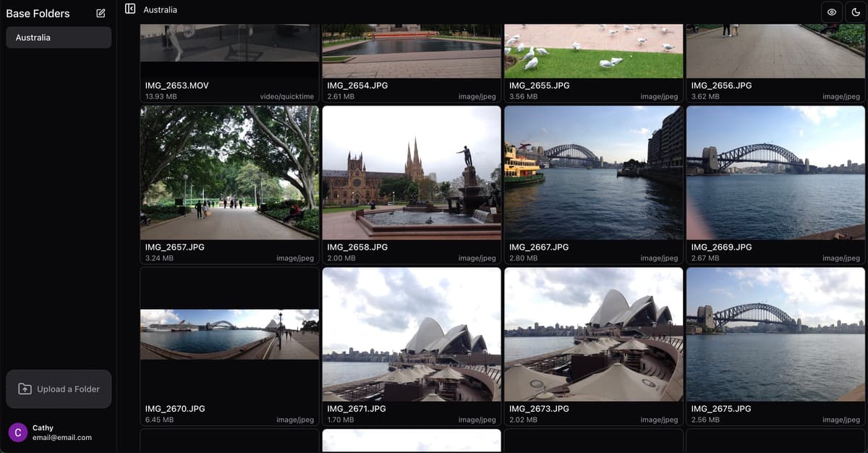This screenshot has height=453, width=868.
Task: Click the 6.45 MB file size
Action: (x=159, y=420)
